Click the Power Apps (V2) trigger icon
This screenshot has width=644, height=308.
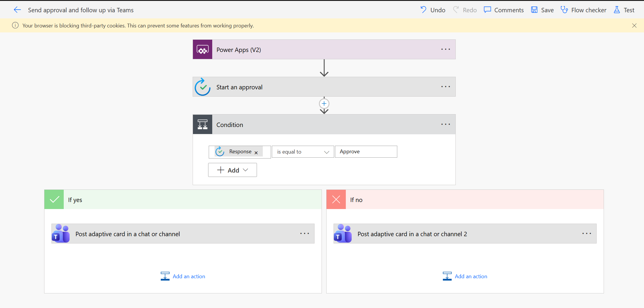click(202, 49)
